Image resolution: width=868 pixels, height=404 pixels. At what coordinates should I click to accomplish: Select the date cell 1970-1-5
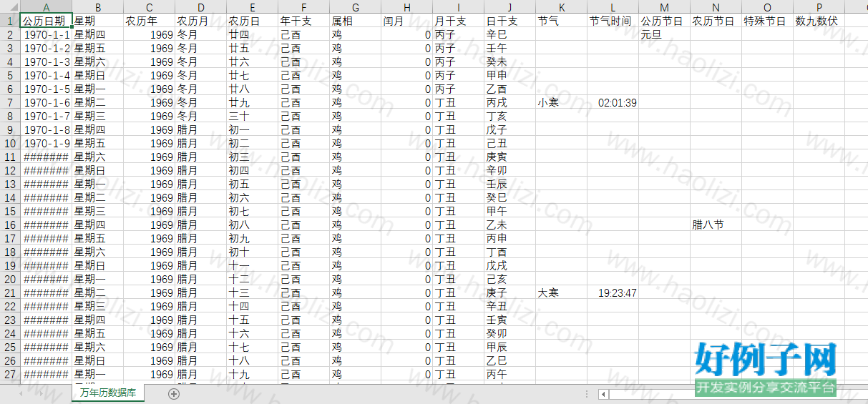coord(47,89)
